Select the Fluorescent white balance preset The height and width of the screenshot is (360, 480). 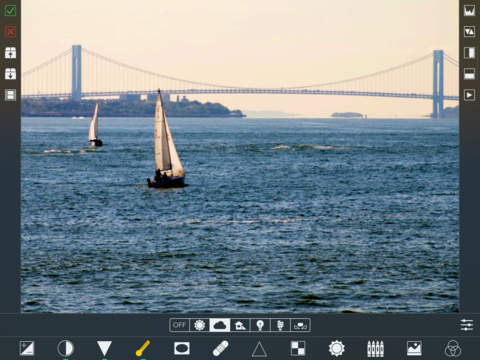[280, 325]
